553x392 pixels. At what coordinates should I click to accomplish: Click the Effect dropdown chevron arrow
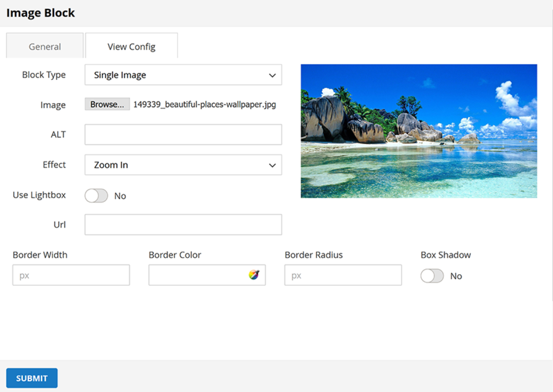click(x=272, y=165)
